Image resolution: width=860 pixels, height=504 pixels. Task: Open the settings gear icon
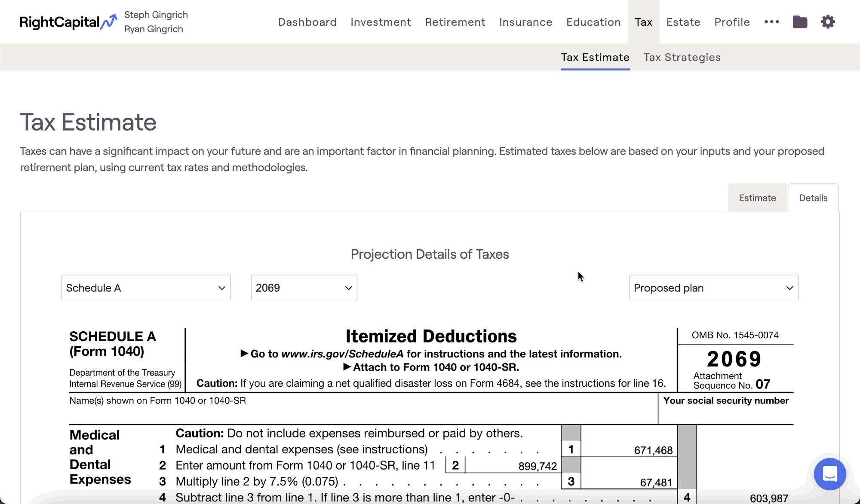pyautogui.click(x=828, y=22)
